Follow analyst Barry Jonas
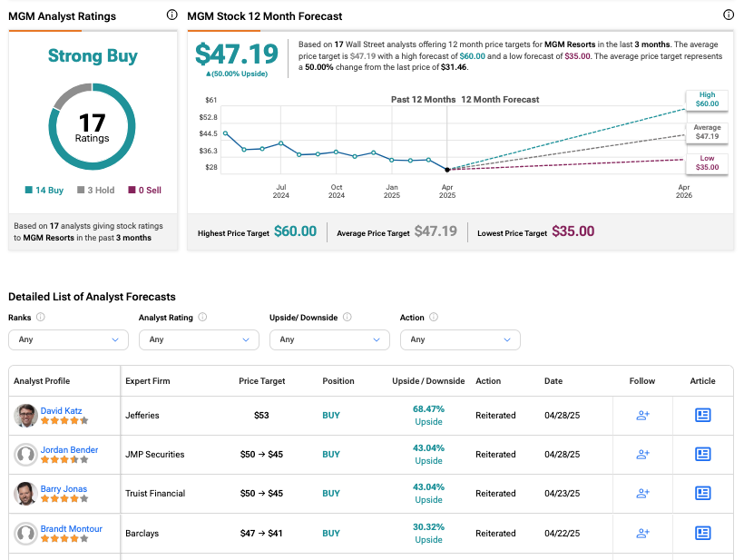 point(642,493)
